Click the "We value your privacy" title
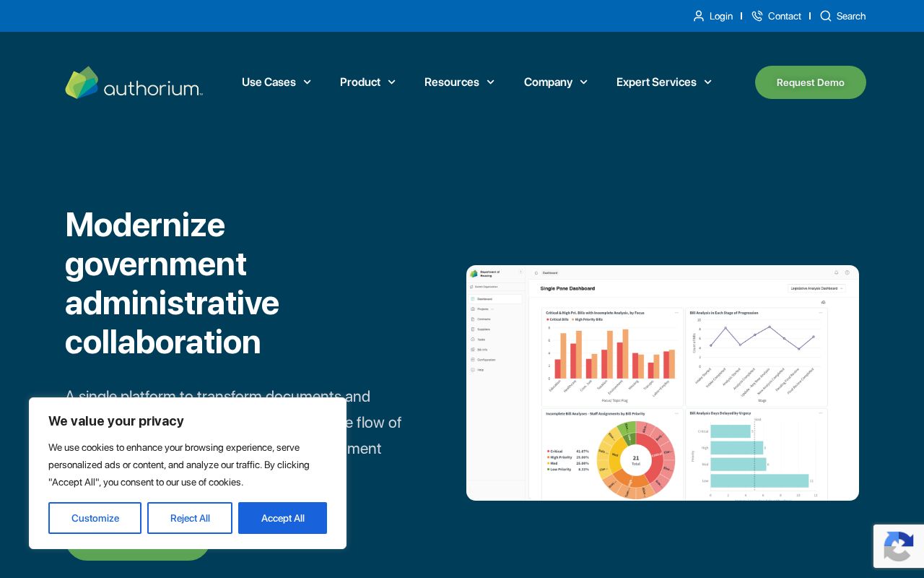The height and width of the screenshot is (578, 924). (116, 421)
